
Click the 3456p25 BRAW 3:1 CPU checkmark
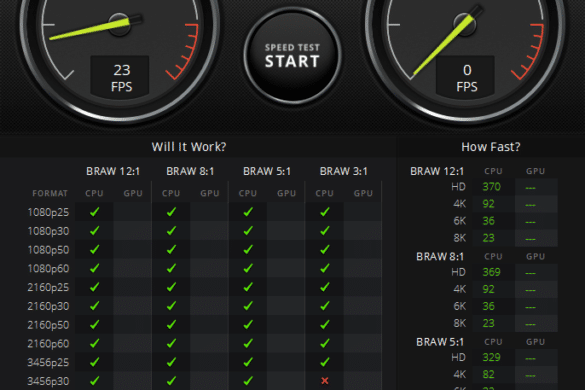(x=325, y=362)
